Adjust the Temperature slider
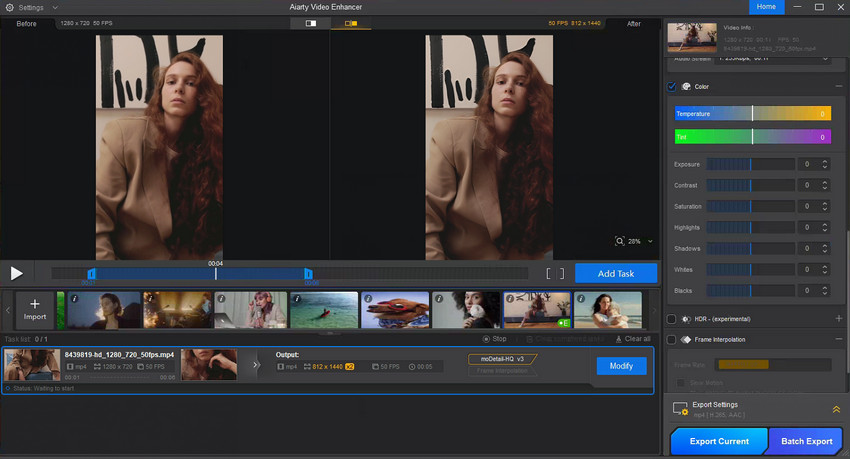This screenshot has width=850, height=459. point(752,113)
